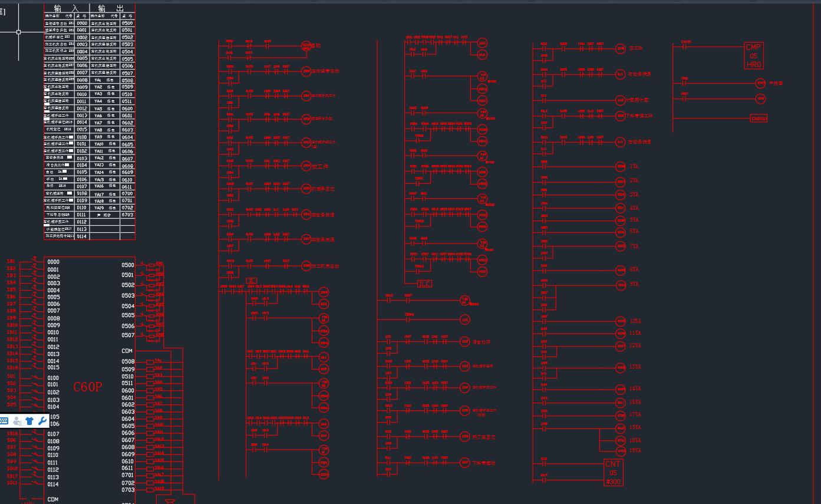Select the C60P PLC model label

pos(87,387)
